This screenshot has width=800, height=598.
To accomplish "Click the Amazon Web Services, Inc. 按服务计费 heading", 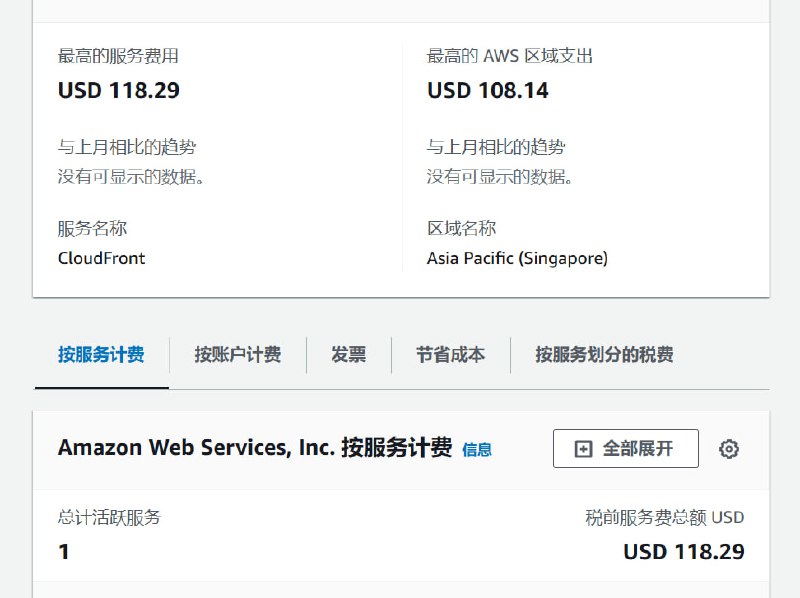I will pyautogui.click(x=255, y=448).
